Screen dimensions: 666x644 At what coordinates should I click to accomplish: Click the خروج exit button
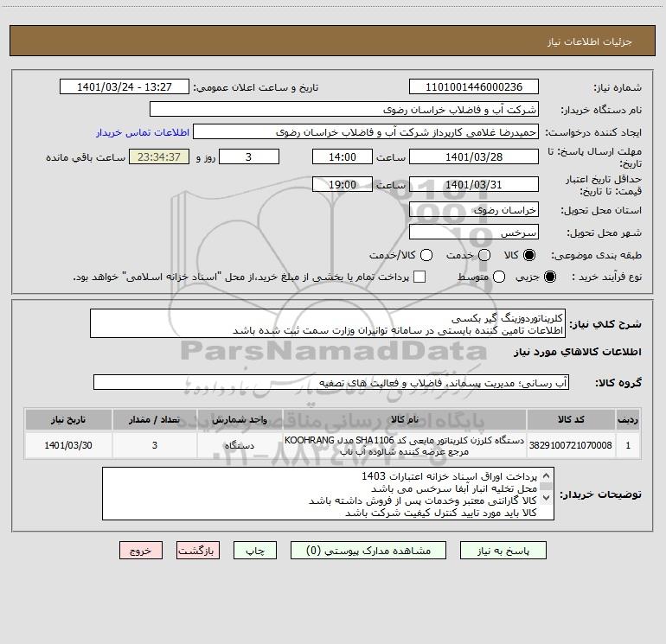[141, 551]
